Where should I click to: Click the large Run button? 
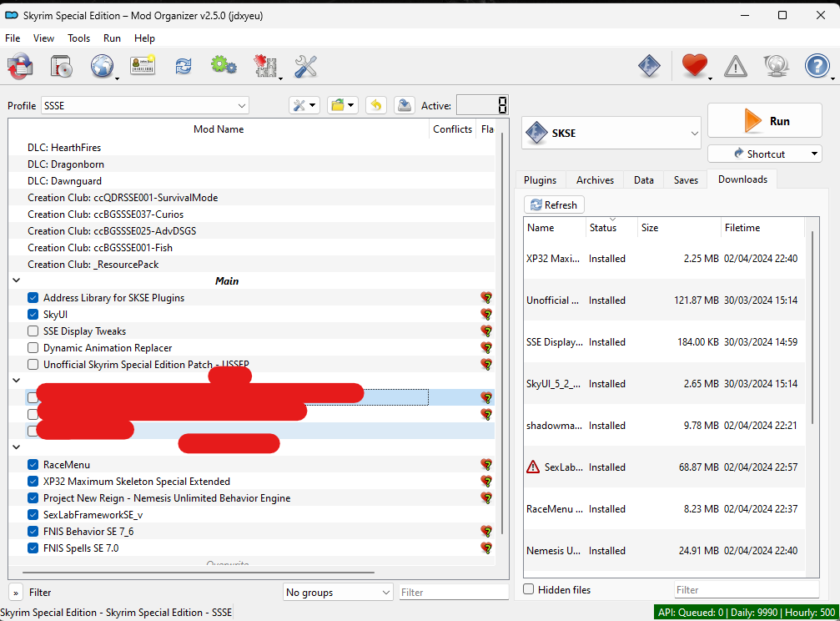coord(765,121)
